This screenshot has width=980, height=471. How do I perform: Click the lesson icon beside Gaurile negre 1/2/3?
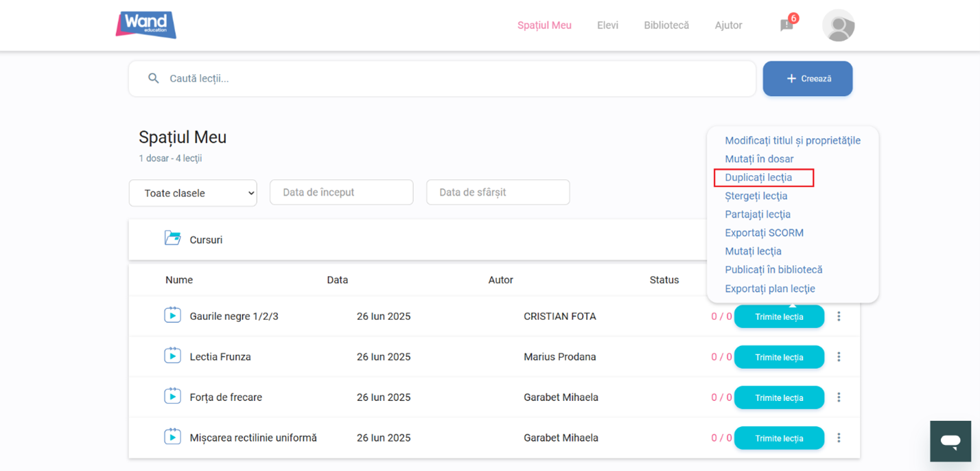172,316
